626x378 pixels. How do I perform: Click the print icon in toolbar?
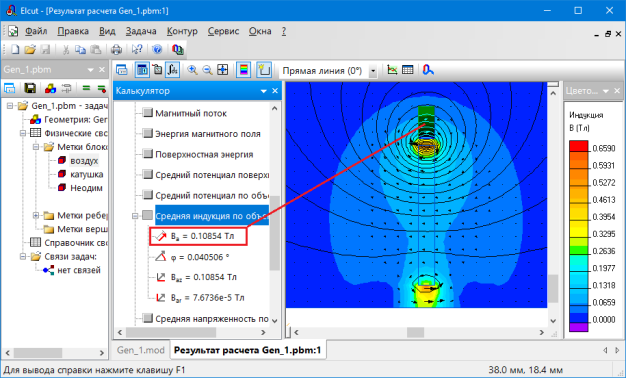116,49
